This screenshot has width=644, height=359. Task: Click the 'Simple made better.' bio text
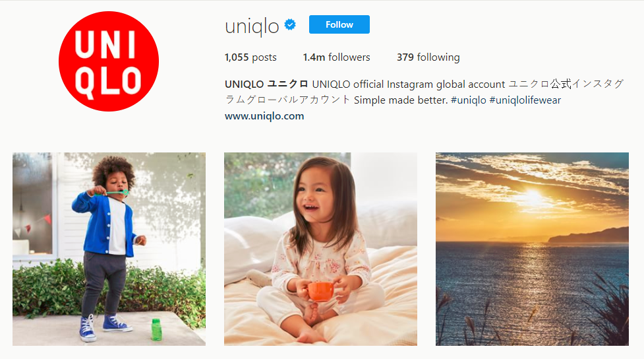coord(401,100)
